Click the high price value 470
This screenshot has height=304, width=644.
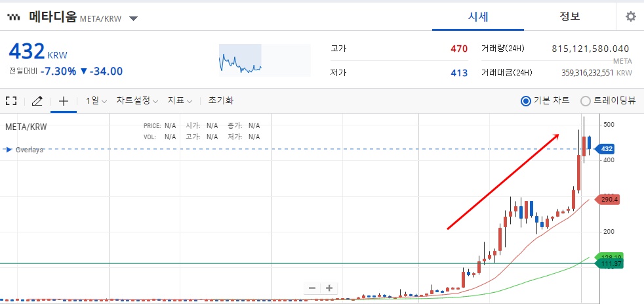(x=459, y=49)
